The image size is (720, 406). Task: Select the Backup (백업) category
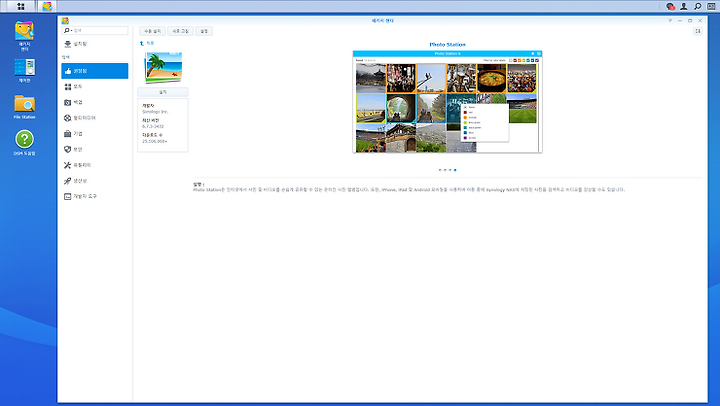95,102
